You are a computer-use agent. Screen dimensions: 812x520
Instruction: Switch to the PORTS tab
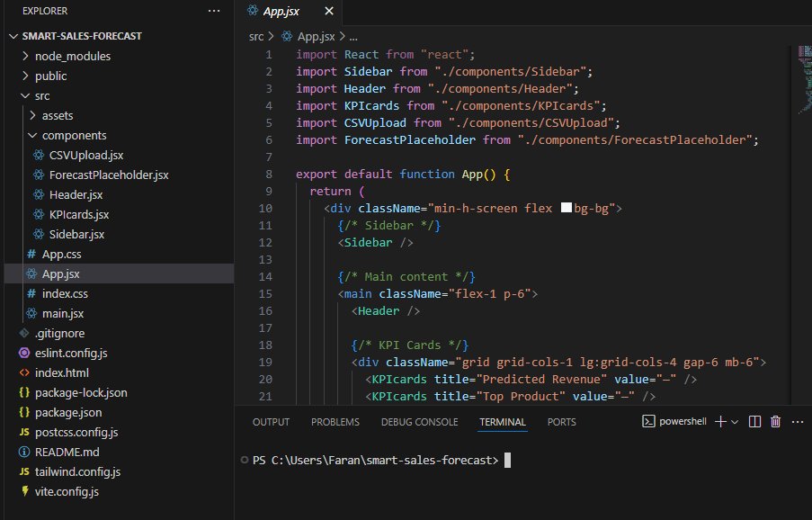(561, 421)
